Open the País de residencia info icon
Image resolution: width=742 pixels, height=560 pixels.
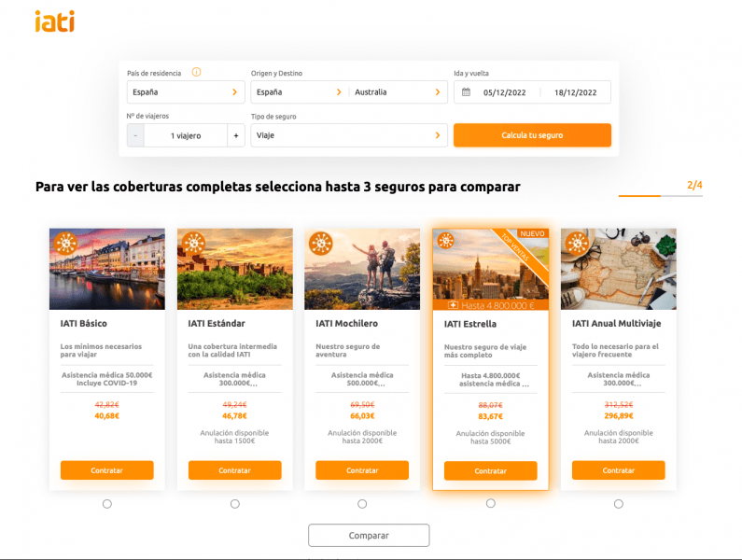point(196,73)
